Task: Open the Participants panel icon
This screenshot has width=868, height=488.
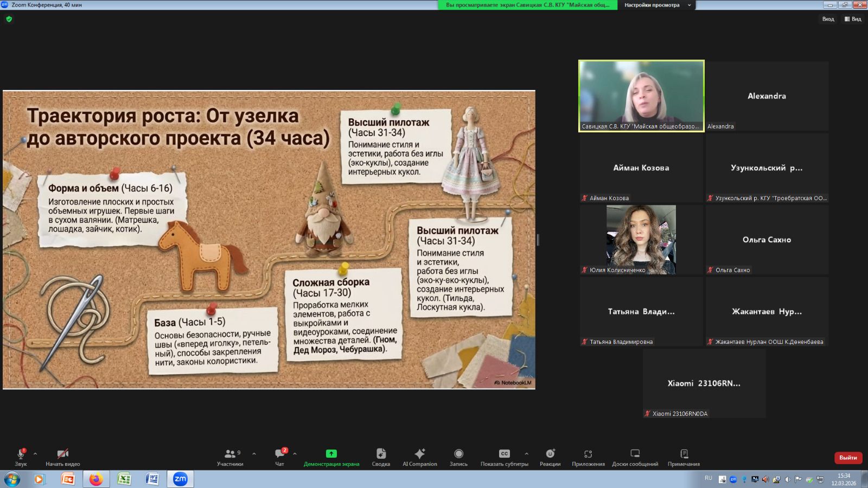Action: point(230,454)
